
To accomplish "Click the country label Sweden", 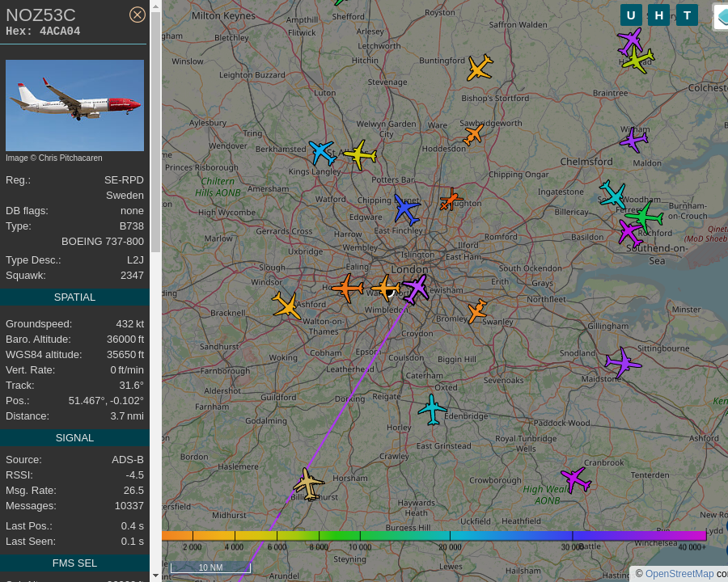I will 125,196.
